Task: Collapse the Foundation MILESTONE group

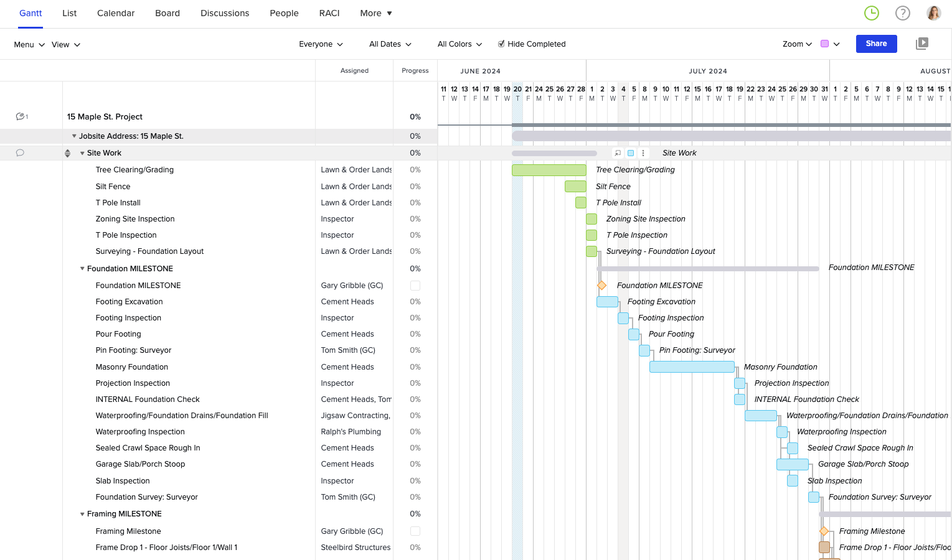Action: click(x=82, y=269)
